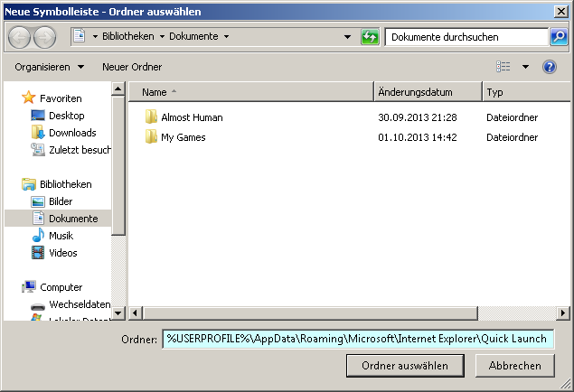Viewport: 574px width, 392px height.
Task: Click the Favoriten star icon
Action: [x=28, y=98]
